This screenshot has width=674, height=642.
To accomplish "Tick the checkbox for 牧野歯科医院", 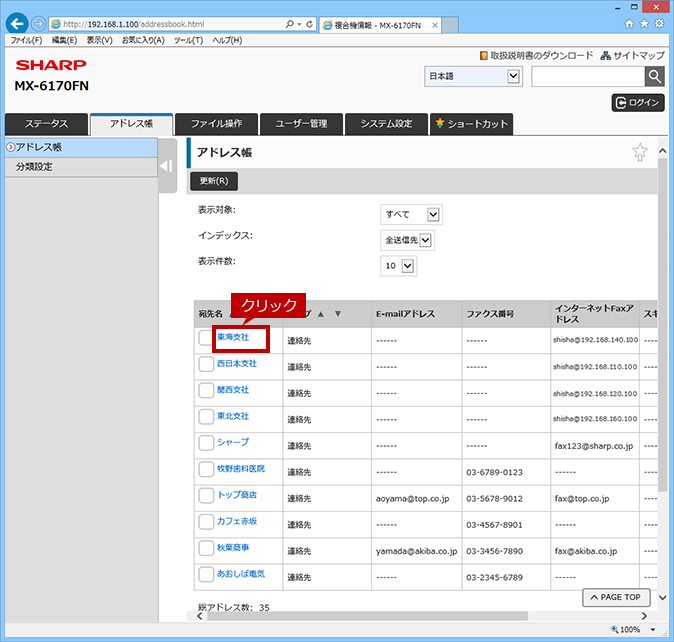I will click(x=206, y=469).
